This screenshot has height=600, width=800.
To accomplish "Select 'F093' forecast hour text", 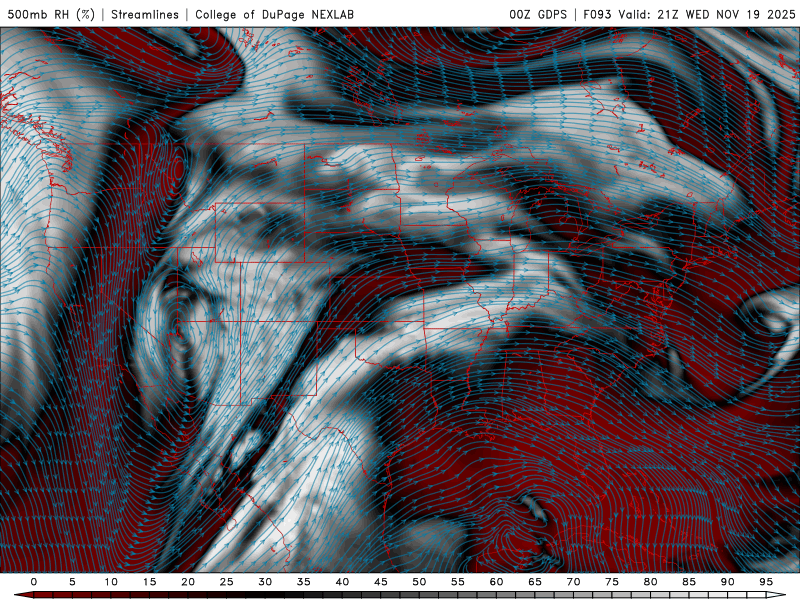I will pyautogui.click(x=597, y=14).
